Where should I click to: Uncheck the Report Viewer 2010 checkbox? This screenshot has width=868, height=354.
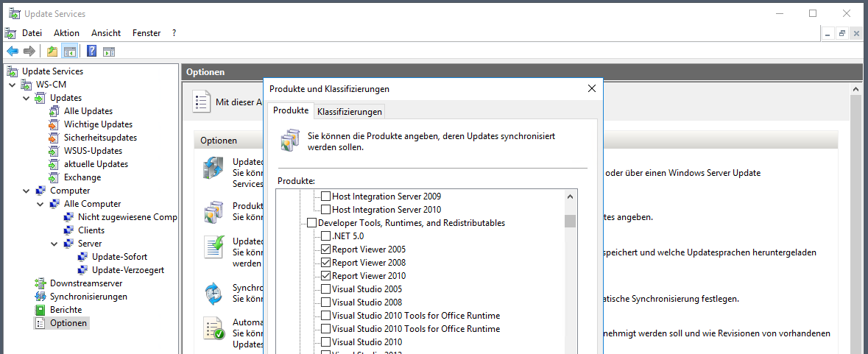click(x=326, y=276)
